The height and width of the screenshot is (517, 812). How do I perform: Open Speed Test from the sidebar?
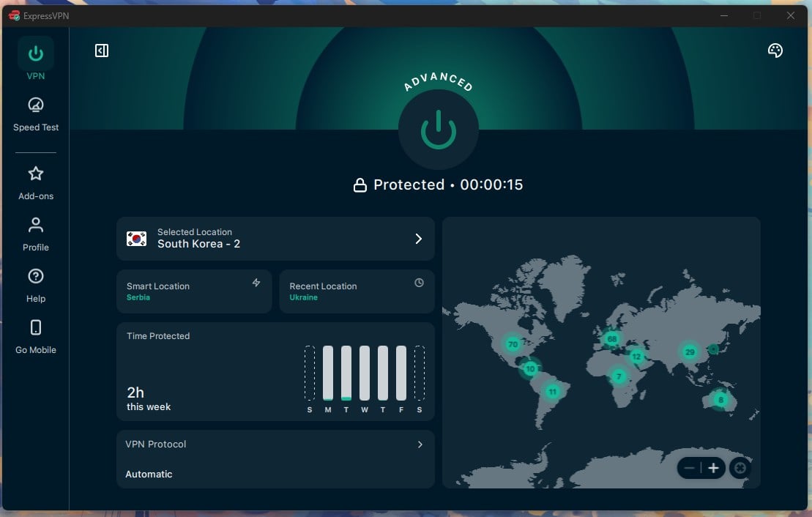(x=36, y=114)
